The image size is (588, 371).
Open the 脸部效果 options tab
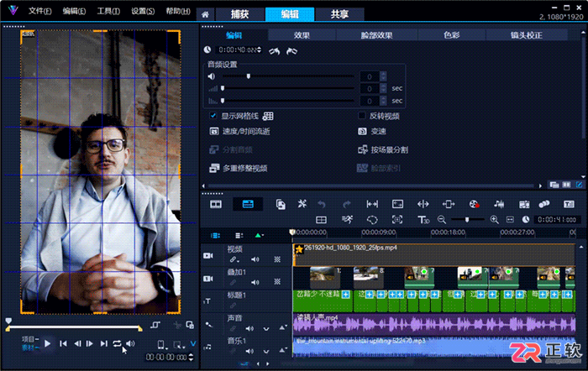(377, 35)
